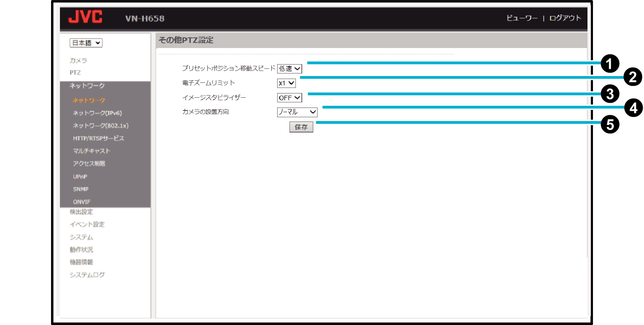Viewport: 644px width, 325px height.
Task: Click the イメージスタビライザー label
Action: pos(214,98)
